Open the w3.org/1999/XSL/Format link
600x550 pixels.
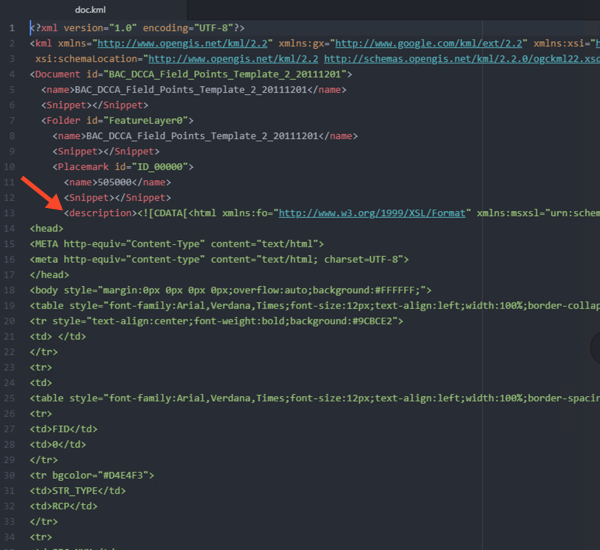pyautogui.click(x=372, y=213)
